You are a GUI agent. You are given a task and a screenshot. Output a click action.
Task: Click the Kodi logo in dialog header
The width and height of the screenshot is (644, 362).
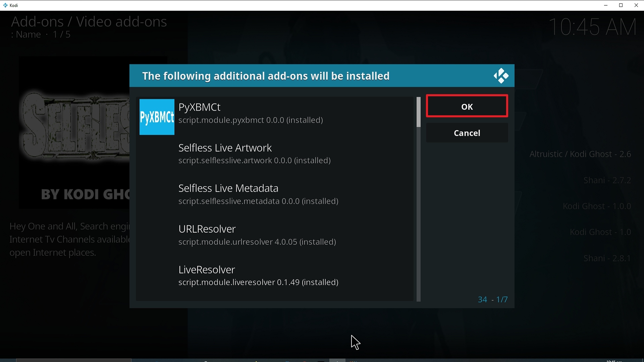[501, 76]
